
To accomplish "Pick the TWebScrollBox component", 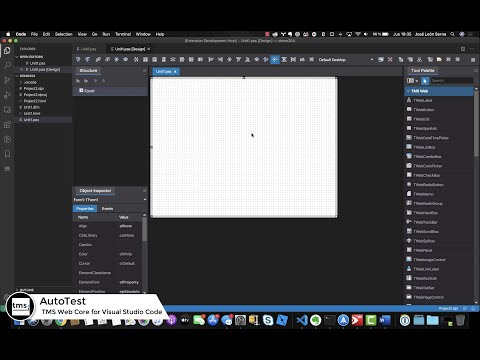I will [x=439, y=231].
